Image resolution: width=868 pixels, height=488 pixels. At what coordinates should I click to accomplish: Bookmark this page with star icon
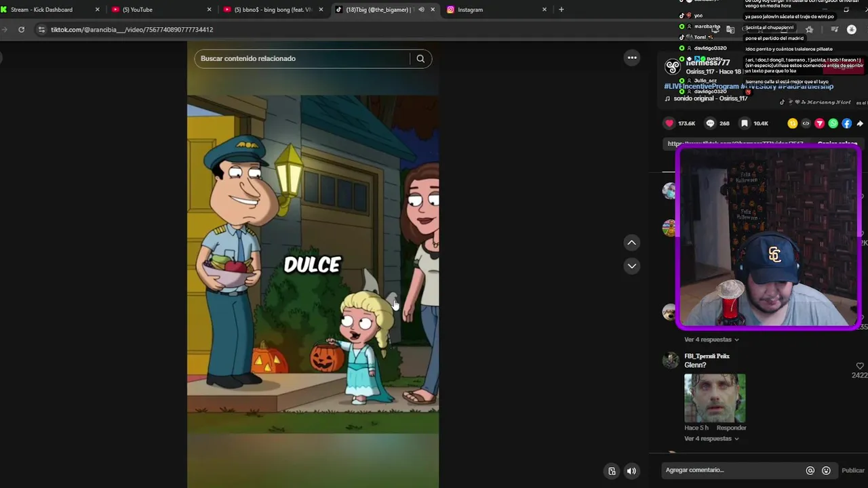[809, 30]
